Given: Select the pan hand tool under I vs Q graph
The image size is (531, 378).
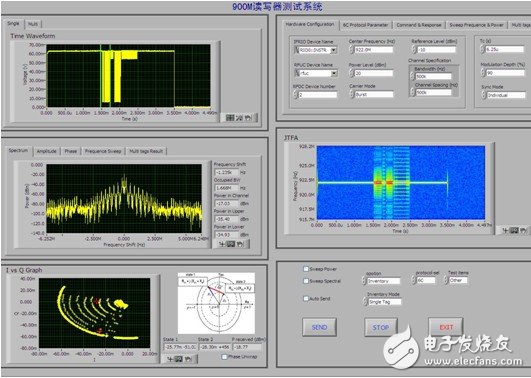Looking at the screenshot, I should point(188,359).
